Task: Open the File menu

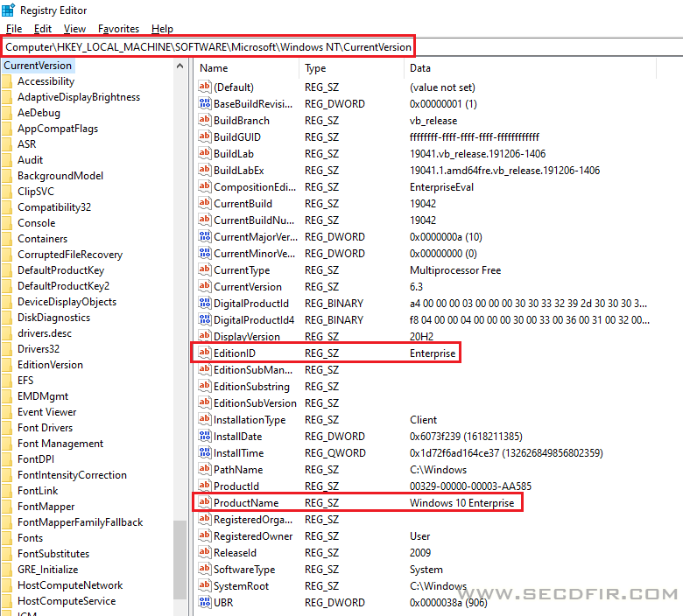Action: [14, 29]
